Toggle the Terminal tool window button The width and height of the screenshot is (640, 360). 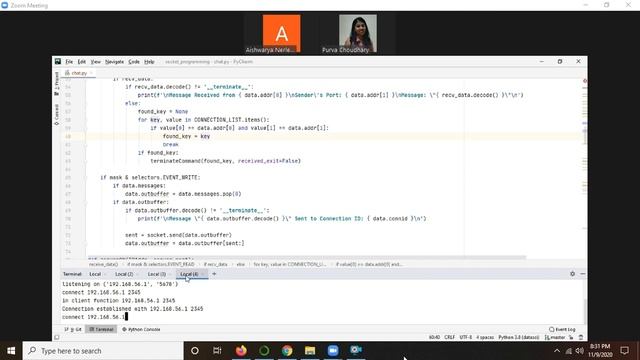(101, 329)
